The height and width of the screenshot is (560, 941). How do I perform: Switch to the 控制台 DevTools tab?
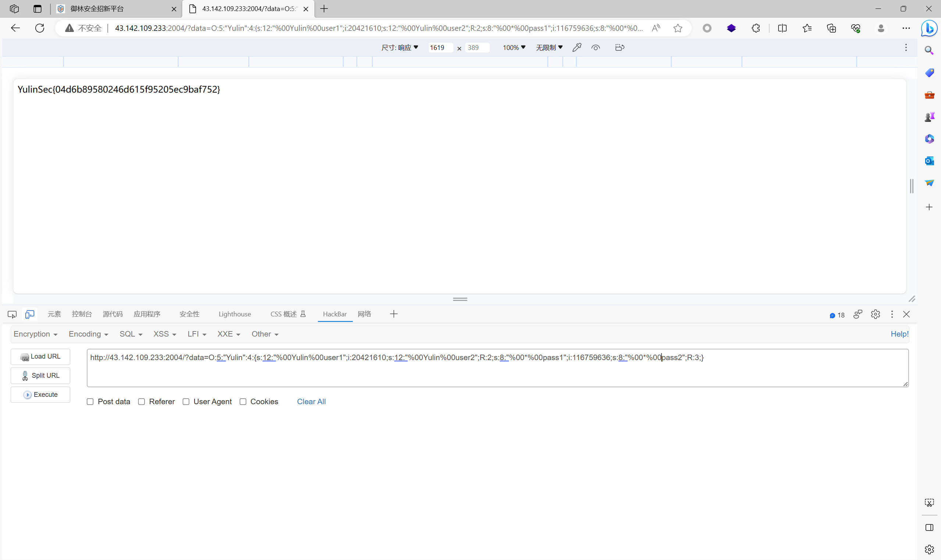click(82, 314)
